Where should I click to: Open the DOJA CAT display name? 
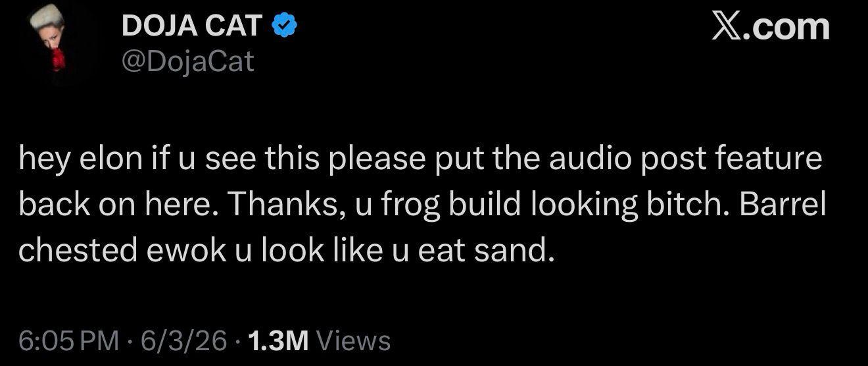193,27
